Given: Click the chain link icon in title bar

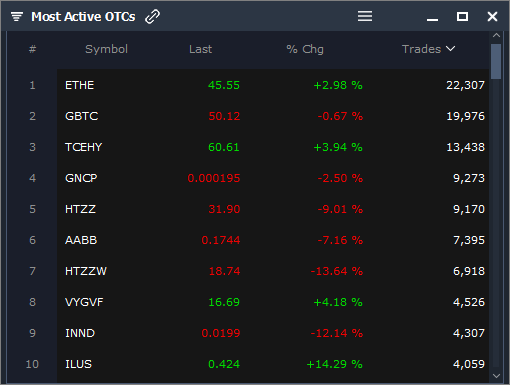Looking at the screenshot, I should click(x=152, y=16).
